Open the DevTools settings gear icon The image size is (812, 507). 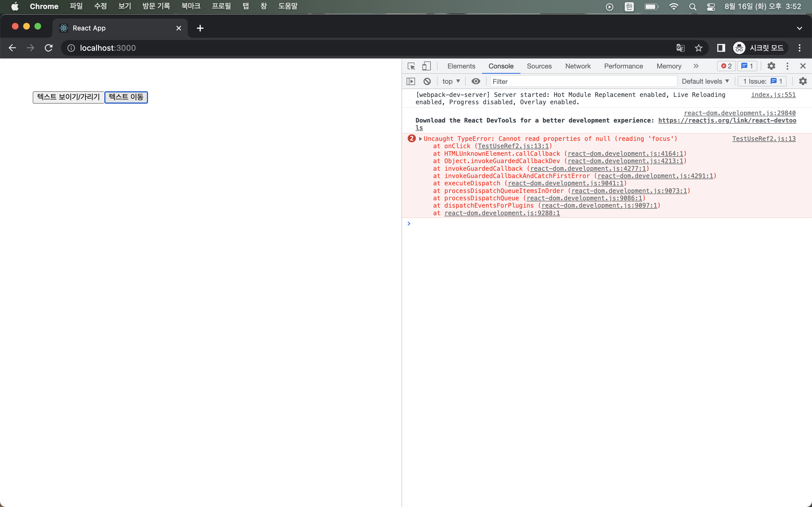771,66
